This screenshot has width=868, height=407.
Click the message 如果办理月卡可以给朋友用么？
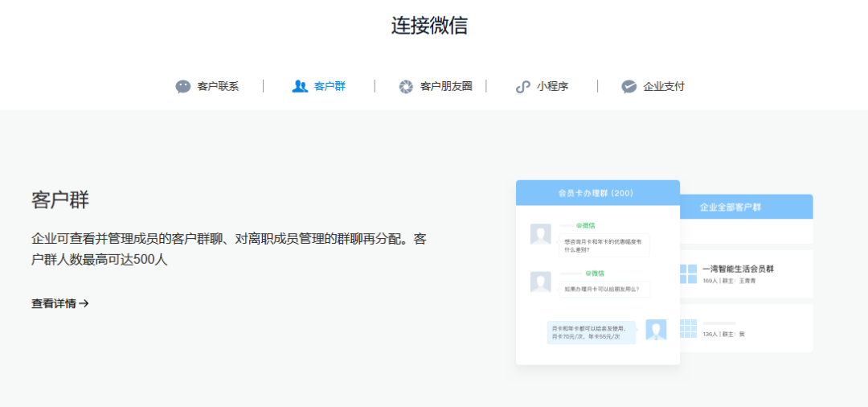pyautogui.click(x=604, y=289)
